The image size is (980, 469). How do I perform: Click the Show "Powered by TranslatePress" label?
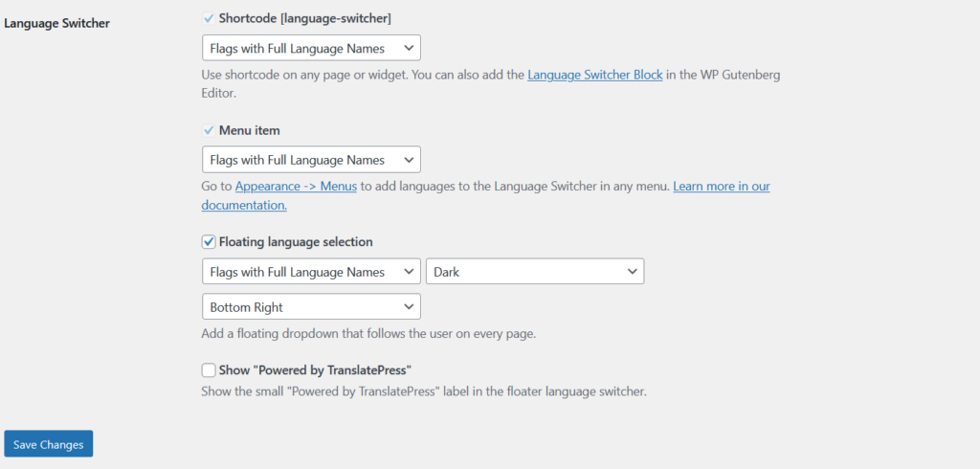click(x=315, y=370)
